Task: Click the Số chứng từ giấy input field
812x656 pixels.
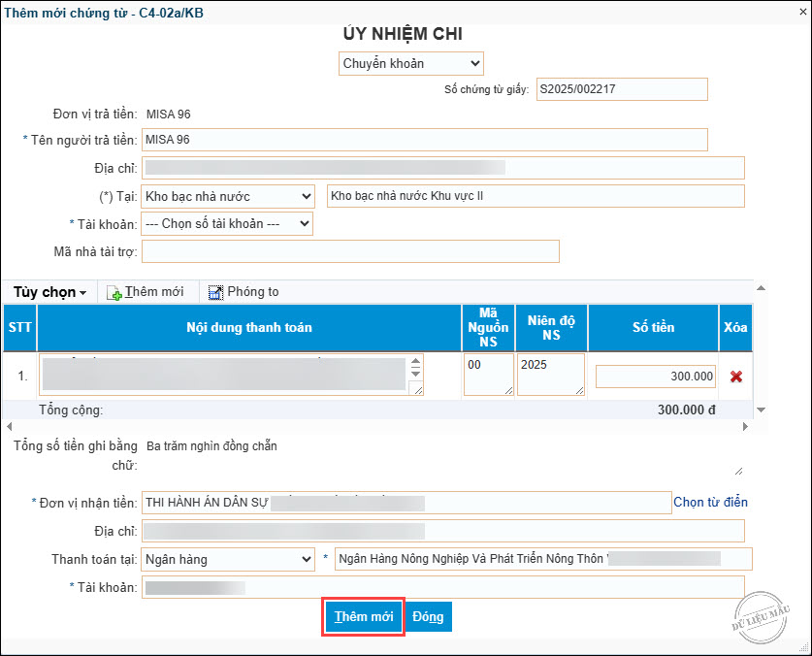Action: [x=623, y=89]
